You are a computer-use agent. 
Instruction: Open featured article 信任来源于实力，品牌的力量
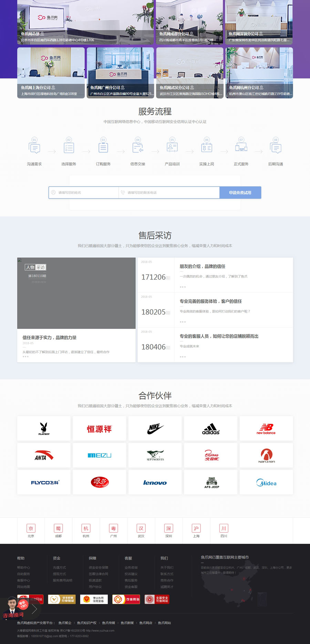50,337
